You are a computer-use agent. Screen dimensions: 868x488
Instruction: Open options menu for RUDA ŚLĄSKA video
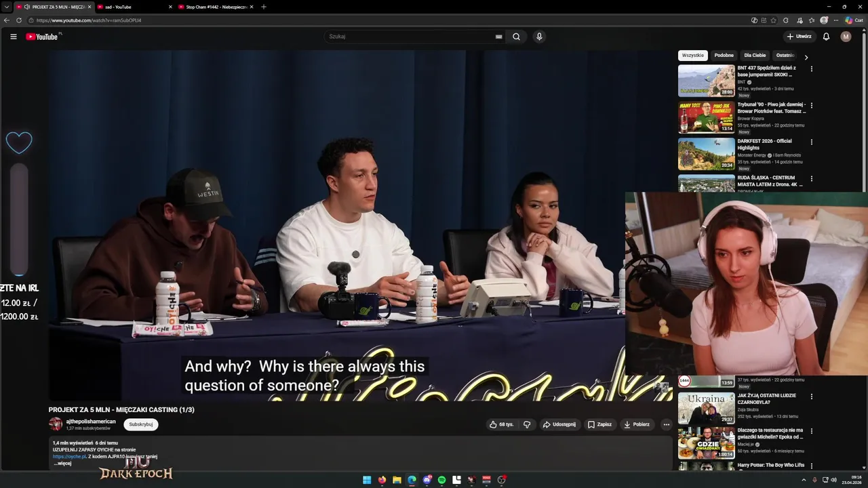811,178
